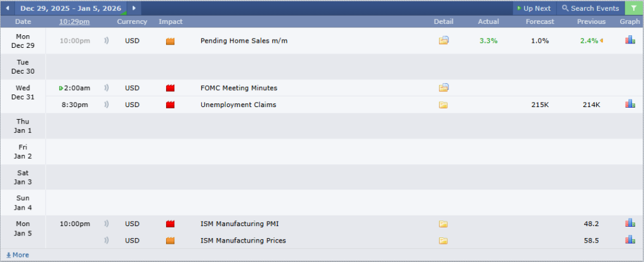View ISM Manufacturing Prices graph
The width and height of the screenshot is (644, 262).
point(630,240)
